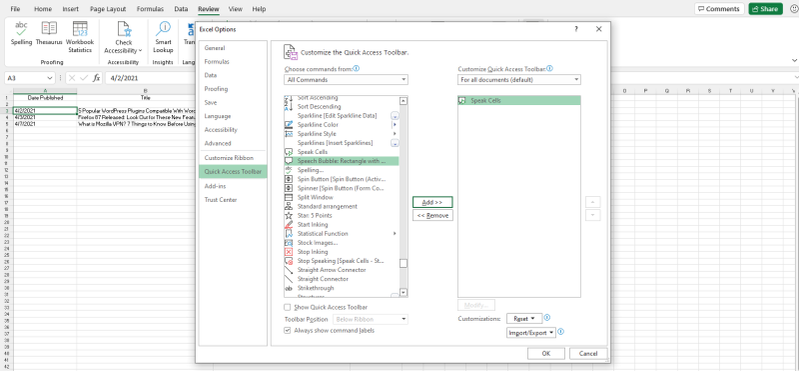Select Speak Cells in commands list
This screenshot has width=799, height=371.
[x=341, y=152]
